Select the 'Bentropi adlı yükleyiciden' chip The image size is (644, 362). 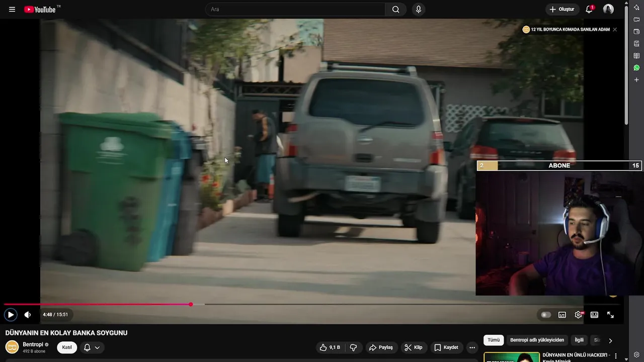point(537,340)
